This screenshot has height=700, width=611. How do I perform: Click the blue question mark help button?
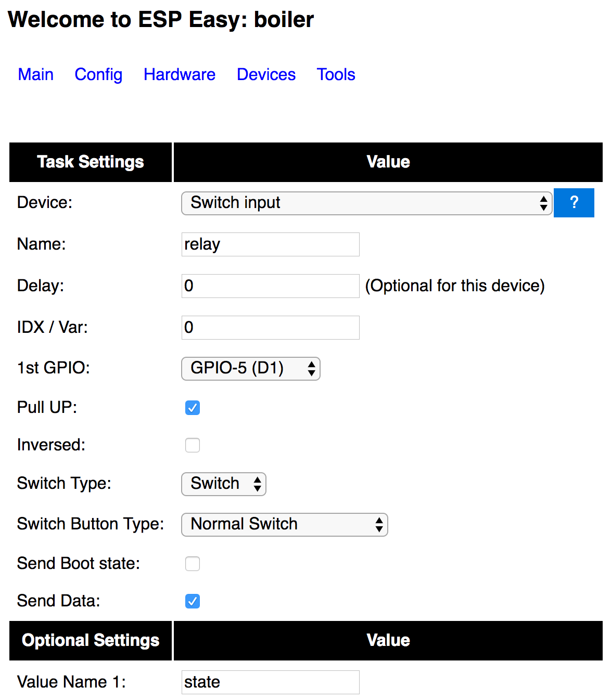coord(574,203)
